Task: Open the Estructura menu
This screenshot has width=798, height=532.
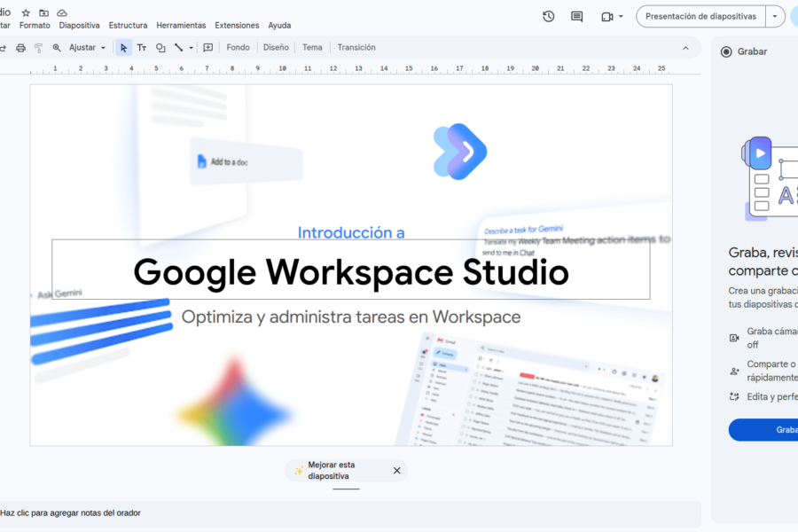Action: (x=128, y=26)
